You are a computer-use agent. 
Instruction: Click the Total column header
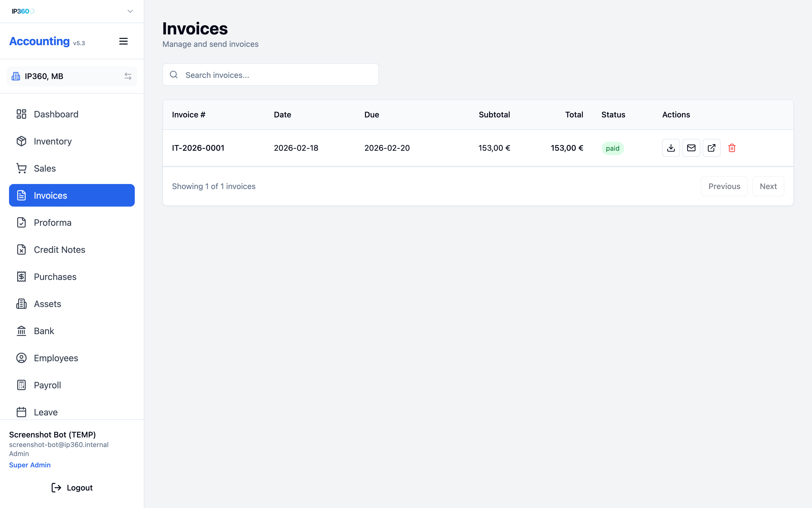(574, 115)
